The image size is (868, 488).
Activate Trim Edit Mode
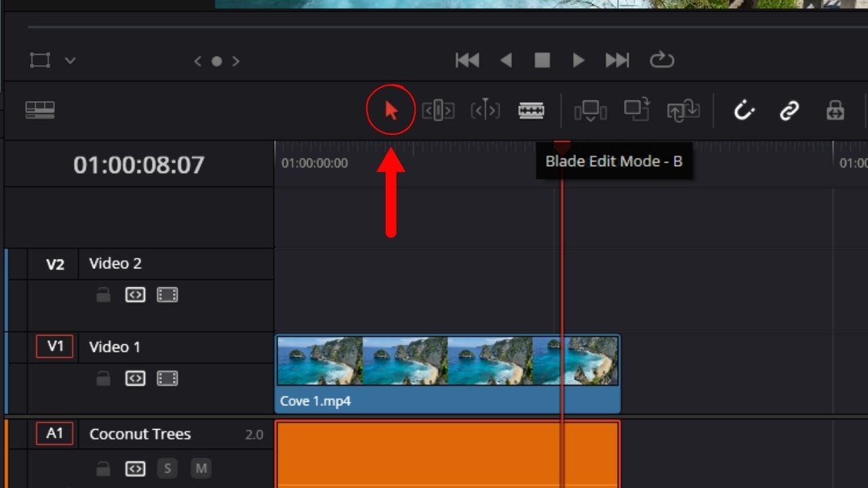pyautogui.click(x=438, y=110)
